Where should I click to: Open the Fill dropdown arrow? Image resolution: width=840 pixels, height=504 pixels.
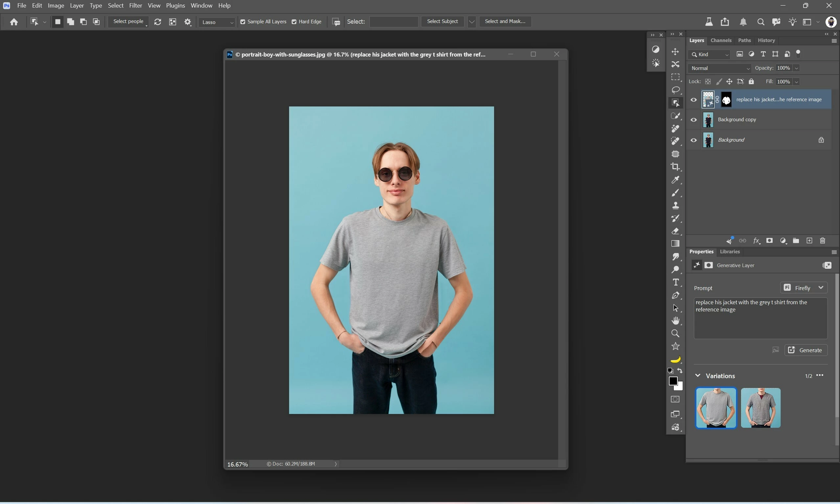pos(796,82)
